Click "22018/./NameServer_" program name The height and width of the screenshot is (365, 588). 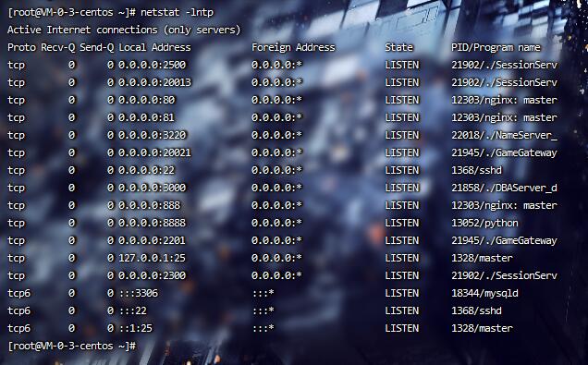tap(505, 135)
